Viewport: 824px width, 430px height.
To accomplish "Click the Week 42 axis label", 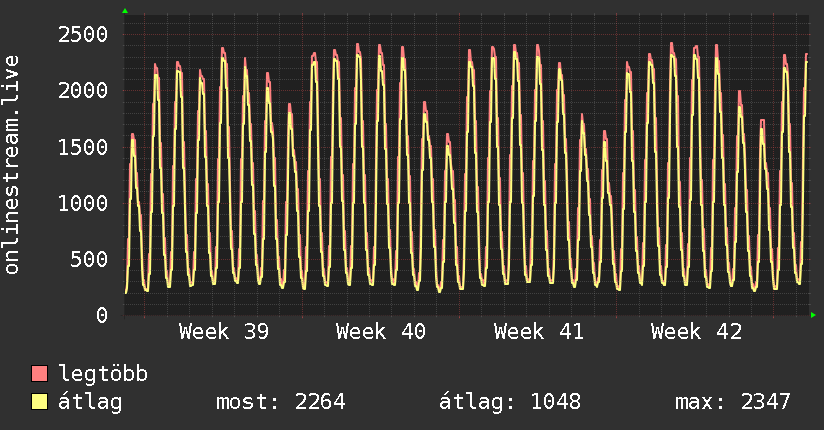I will click(x=696, y=332).
